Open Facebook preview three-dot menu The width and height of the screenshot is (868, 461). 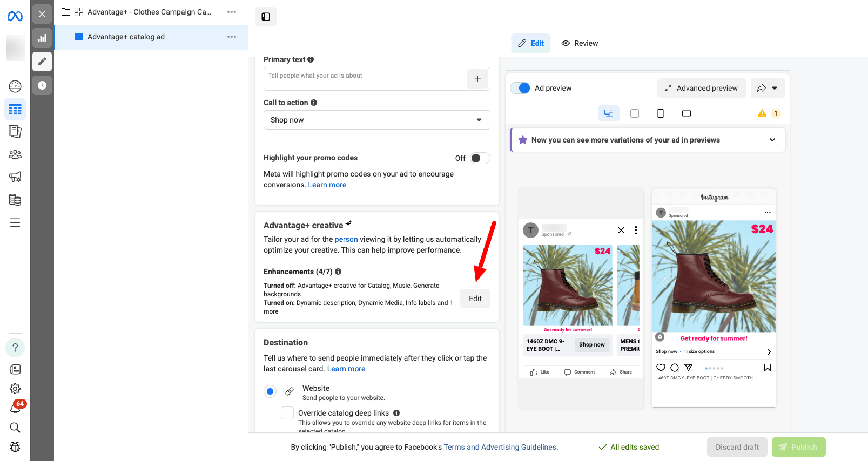(636, 231)
